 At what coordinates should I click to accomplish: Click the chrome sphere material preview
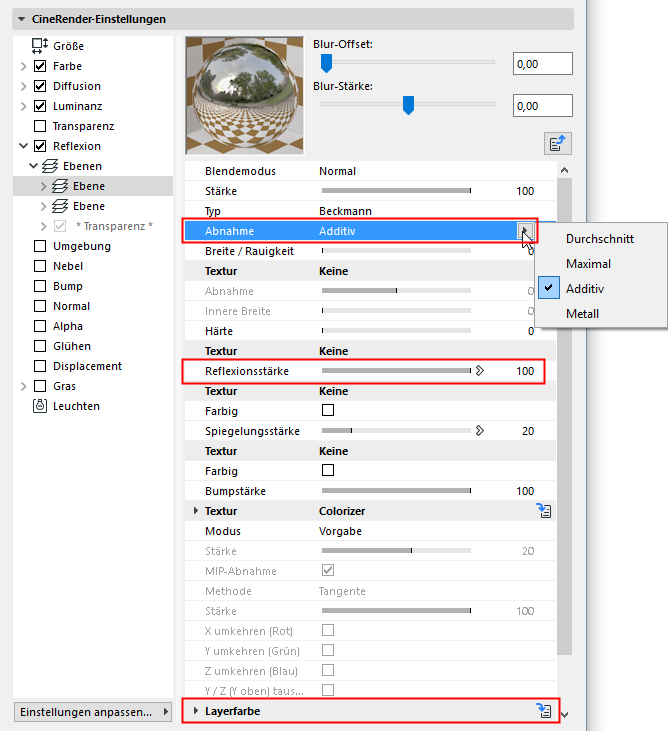(x=244, y=95)
